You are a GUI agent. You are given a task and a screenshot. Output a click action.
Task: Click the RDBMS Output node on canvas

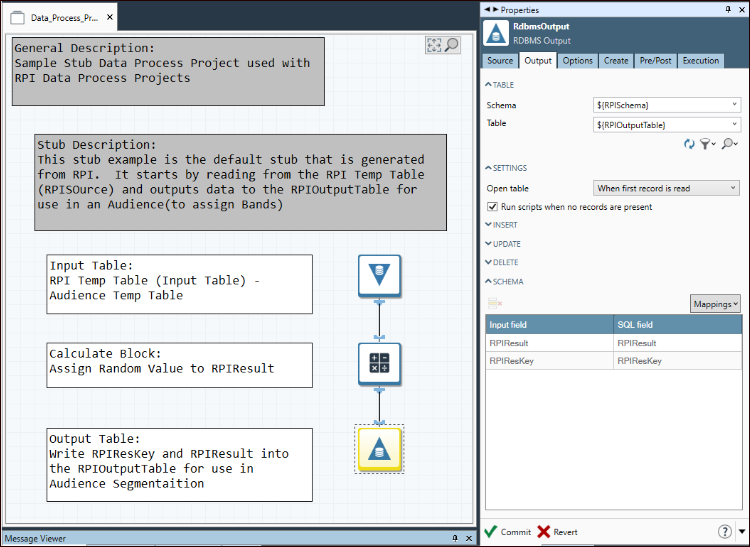(x=379, y=449)
